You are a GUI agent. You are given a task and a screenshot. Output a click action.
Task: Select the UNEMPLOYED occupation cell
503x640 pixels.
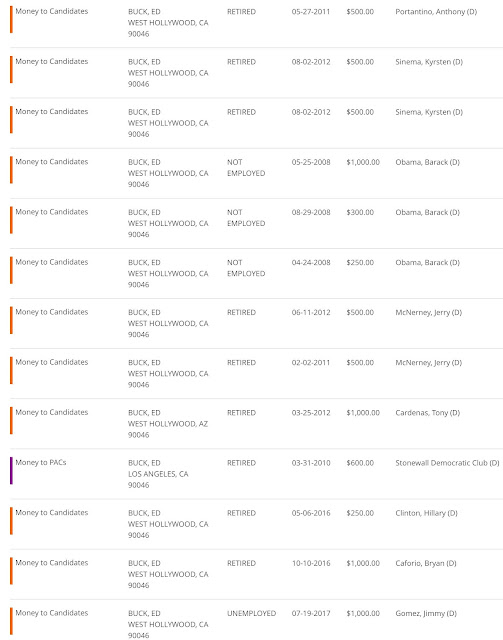point(252,613)
